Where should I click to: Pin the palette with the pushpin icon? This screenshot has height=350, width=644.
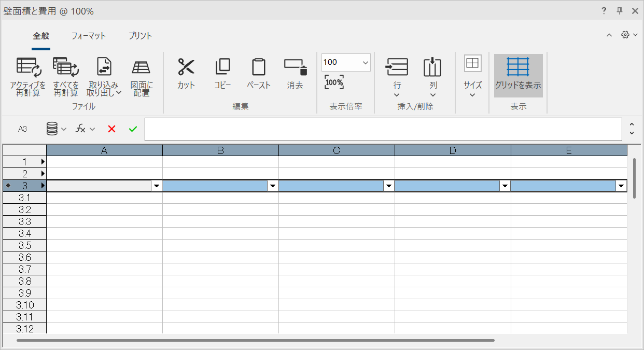pyautogui.click(x=619, y=11)
